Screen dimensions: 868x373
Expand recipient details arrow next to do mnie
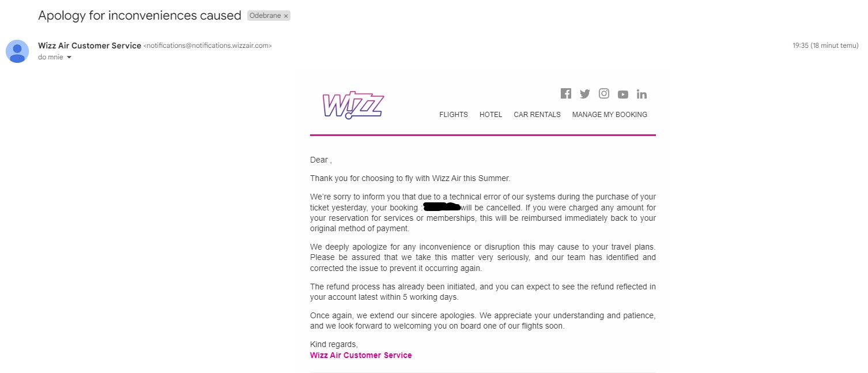click(69, 57)
